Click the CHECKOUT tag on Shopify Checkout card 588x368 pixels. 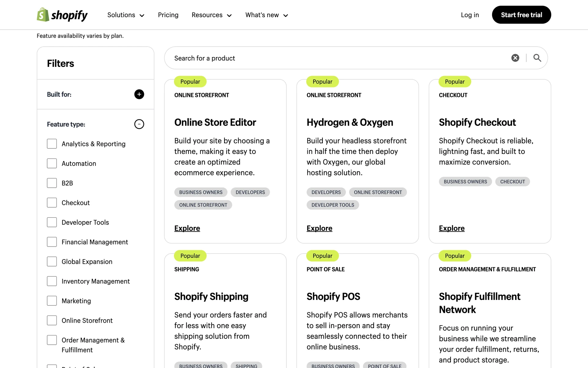pyautogui.click(x=512, y=182)
